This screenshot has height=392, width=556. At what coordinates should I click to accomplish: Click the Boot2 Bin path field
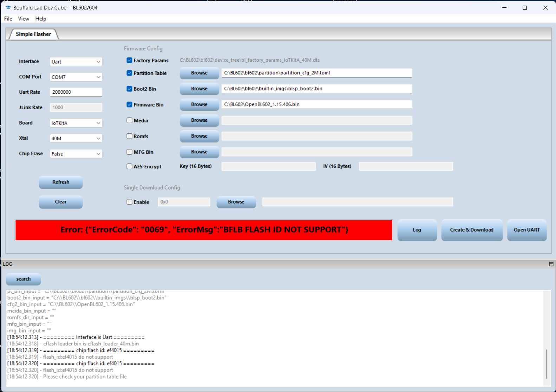click(x=317, y=89)
